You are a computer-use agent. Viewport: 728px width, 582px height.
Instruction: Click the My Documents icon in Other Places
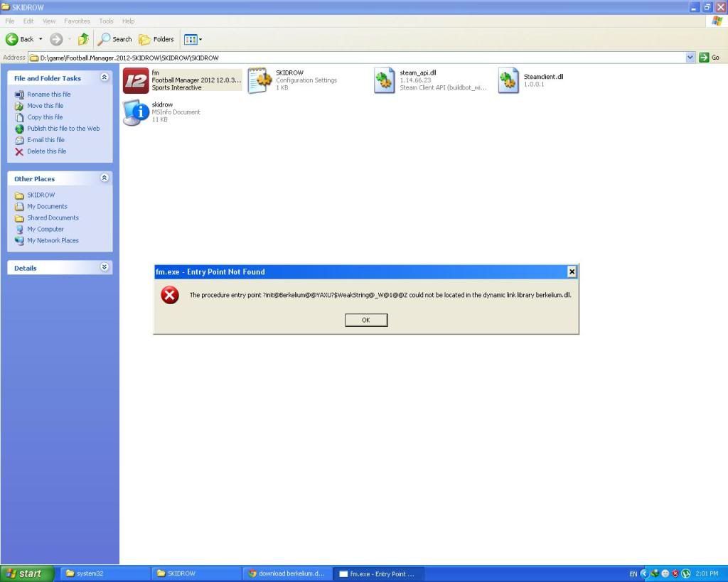click(19, 207)
